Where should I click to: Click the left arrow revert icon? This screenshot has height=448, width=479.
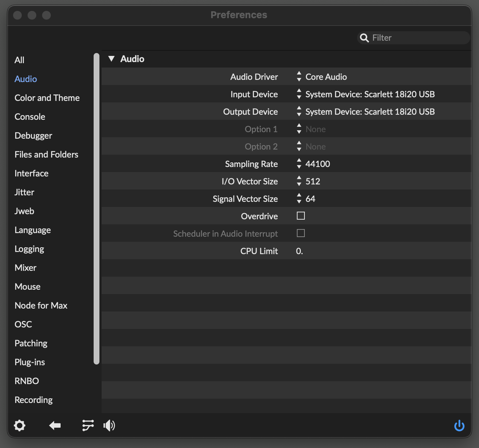(x=55, y=425)
